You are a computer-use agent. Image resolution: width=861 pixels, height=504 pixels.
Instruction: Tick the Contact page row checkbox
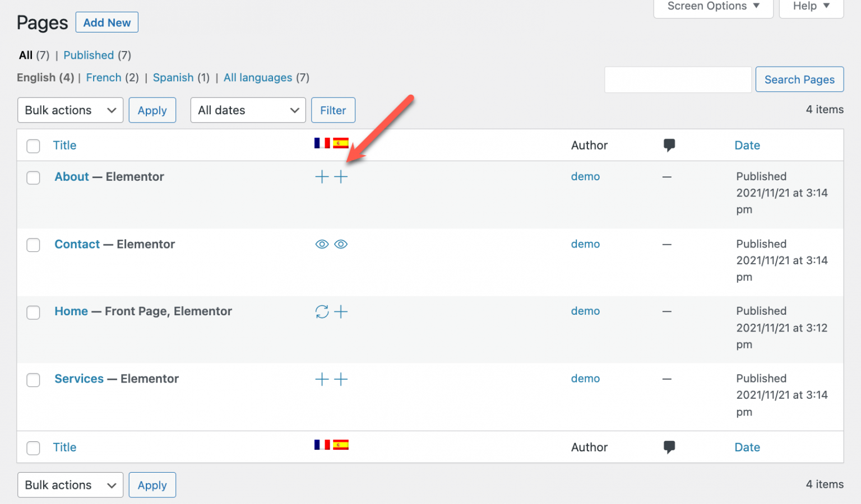click(34, 245)
